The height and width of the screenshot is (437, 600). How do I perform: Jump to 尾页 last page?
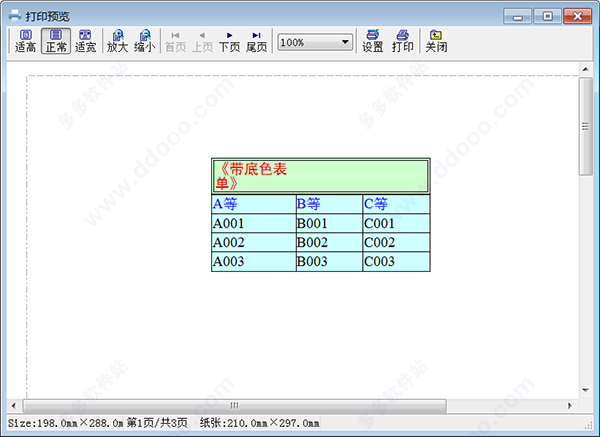pos(256,42)
